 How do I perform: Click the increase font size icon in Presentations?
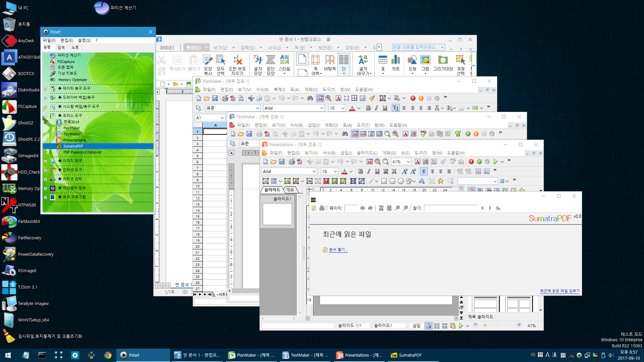(x=405, y=171)
